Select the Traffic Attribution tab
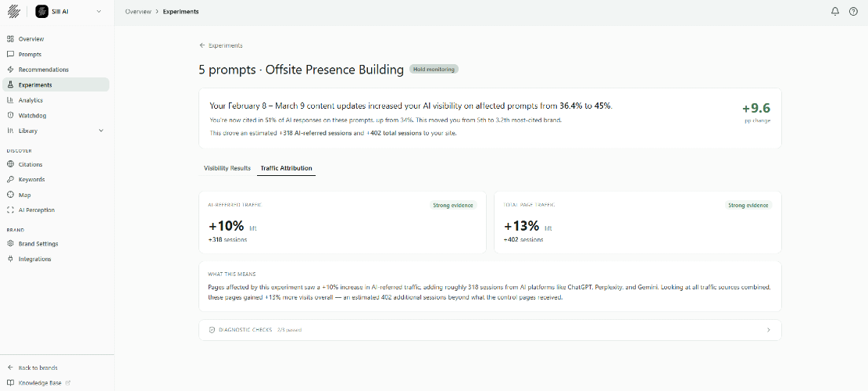868x391 pixels. [x=286, y=168]
